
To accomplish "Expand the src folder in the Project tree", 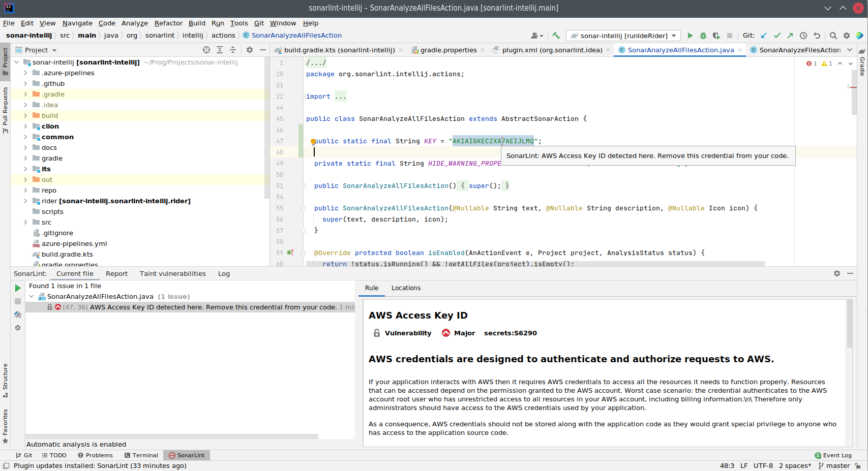I will (x=25, y=223).
